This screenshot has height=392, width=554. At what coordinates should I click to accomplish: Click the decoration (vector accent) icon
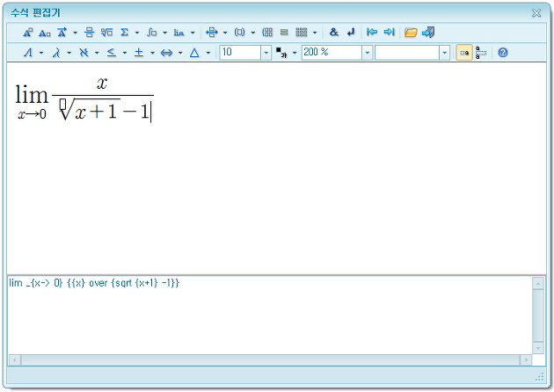62,33
